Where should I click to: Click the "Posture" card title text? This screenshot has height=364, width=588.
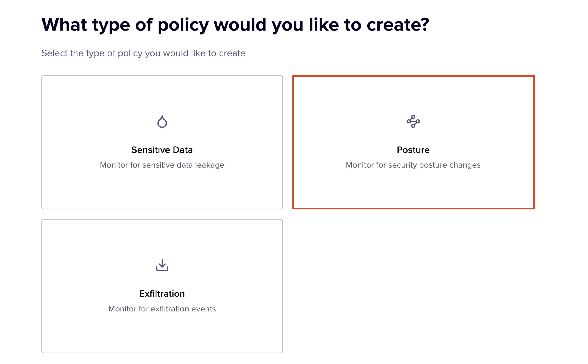click(413, 150)
